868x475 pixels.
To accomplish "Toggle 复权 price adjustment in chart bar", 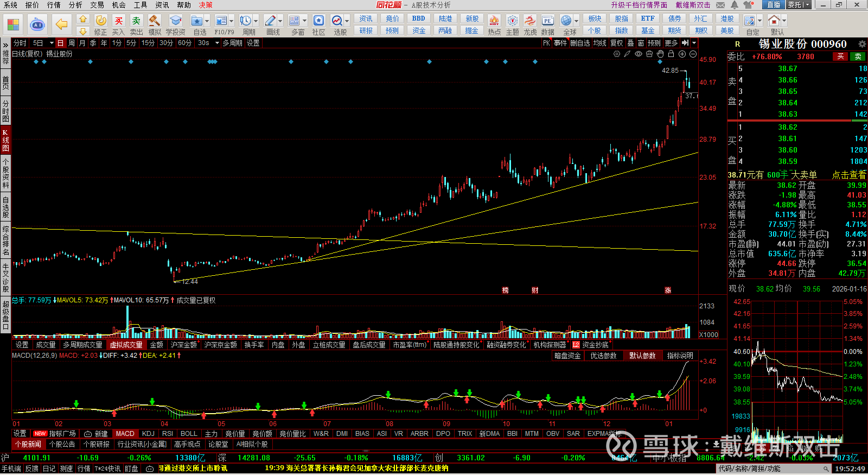I will [617, 43].
